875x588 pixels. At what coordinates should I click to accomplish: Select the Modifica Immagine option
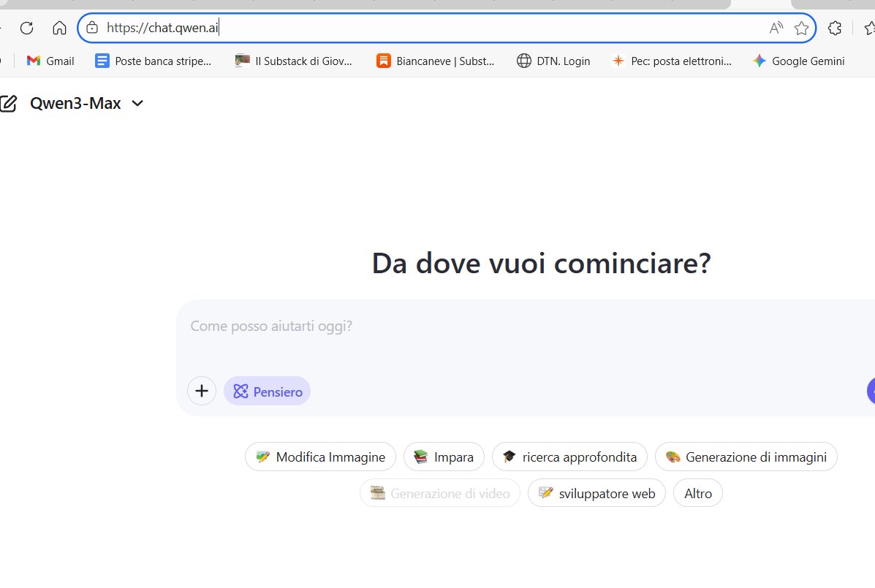(319, 457)
